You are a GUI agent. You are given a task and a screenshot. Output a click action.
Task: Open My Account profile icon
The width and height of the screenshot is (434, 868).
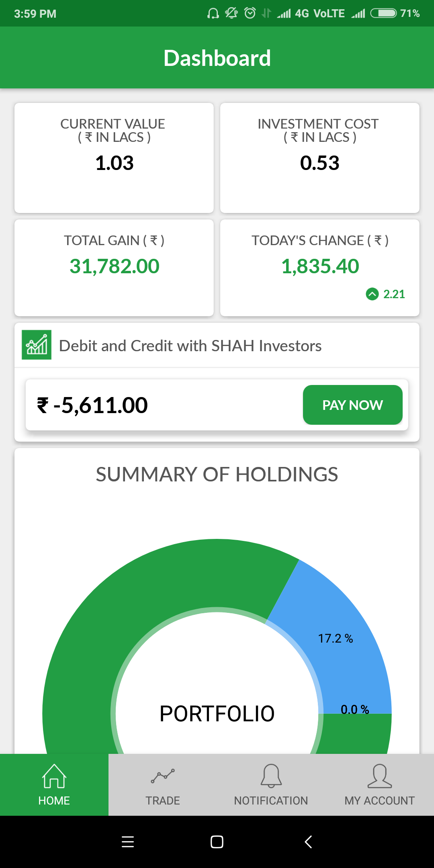coord(380,776)
